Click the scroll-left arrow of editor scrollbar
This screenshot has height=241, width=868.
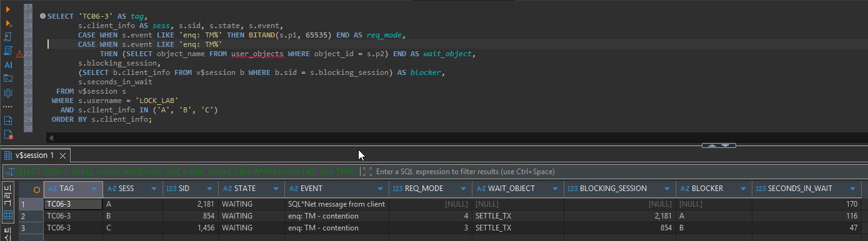[51, 137]
